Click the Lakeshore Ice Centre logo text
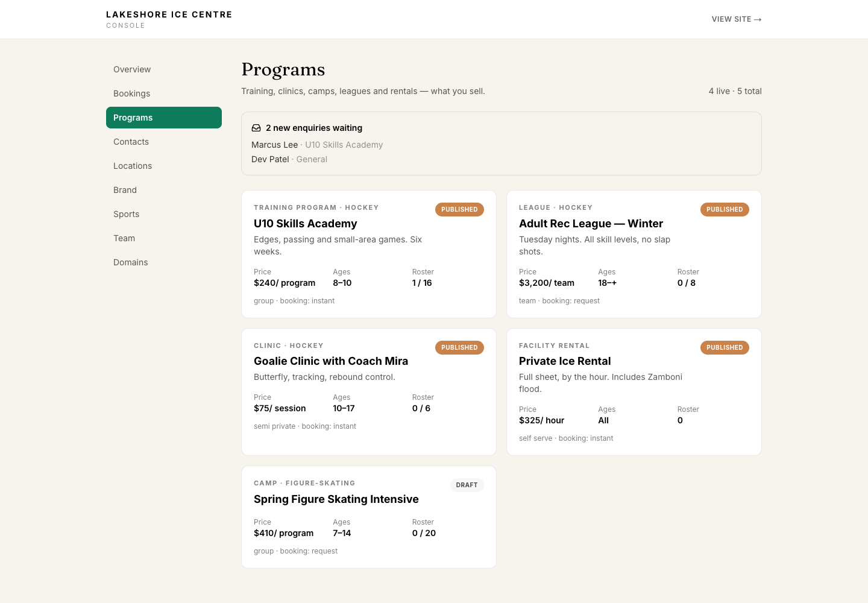868x603 pixels. pos(169,14)
